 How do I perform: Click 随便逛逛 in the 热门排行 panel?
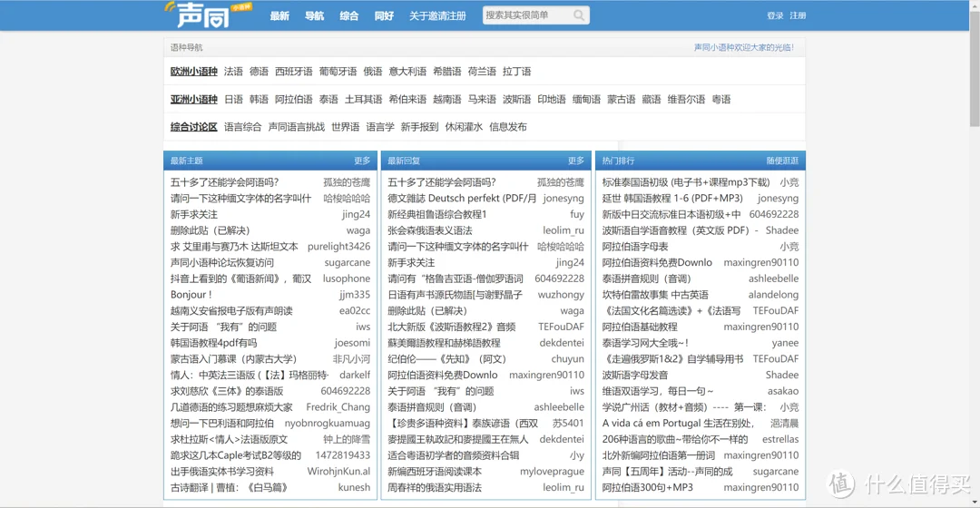(782, 161)
